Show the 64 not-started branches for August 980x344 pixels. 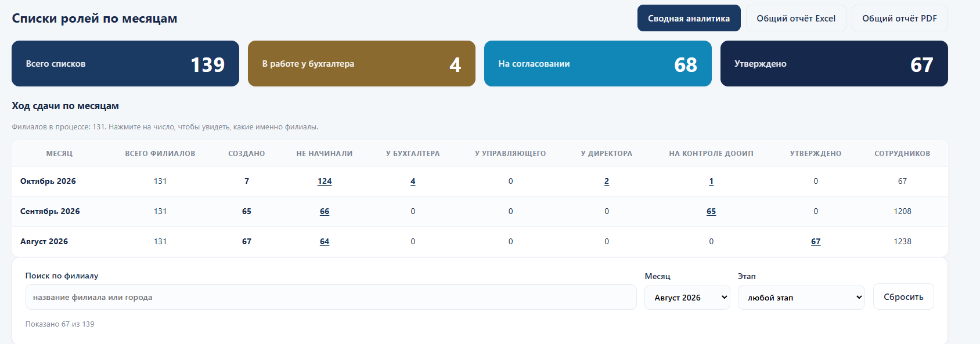coord(325,241)
